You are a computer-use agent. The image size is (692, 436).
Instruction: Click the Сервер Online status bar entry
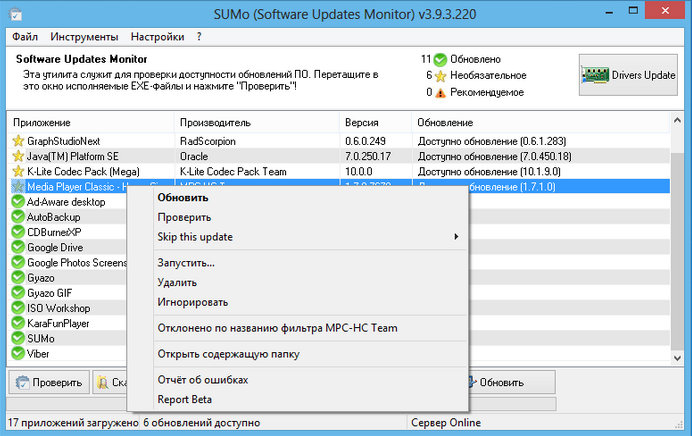[446, 423]
